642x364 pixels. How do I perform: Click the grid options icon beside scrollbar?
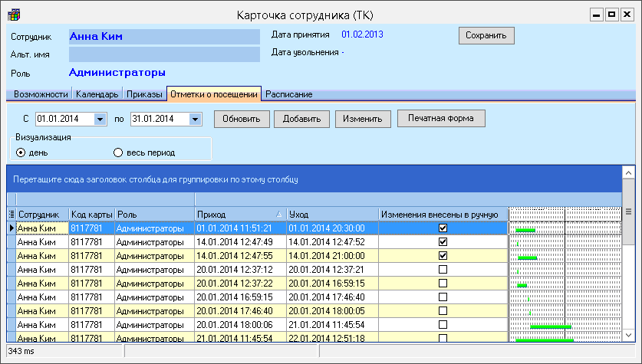point(628,212)
